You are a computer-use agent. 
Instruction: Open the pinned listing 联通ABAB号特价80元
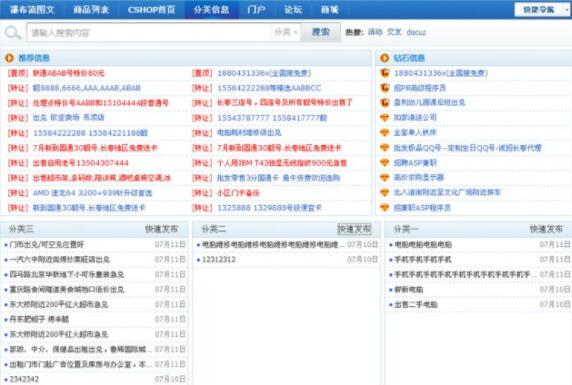click(69, 73)
